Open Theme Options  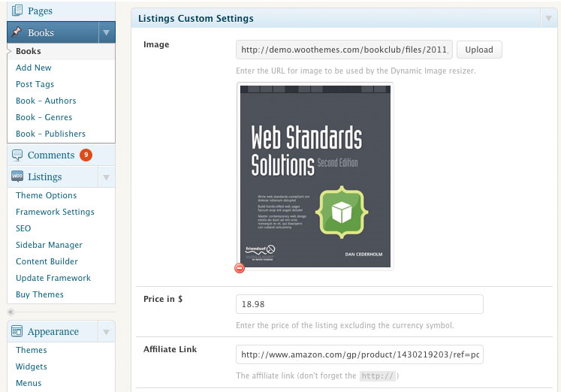click(46, 196)
